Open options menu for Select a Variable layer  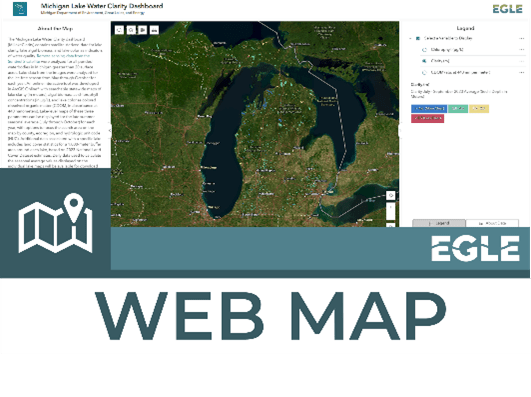tap(522, 39)
